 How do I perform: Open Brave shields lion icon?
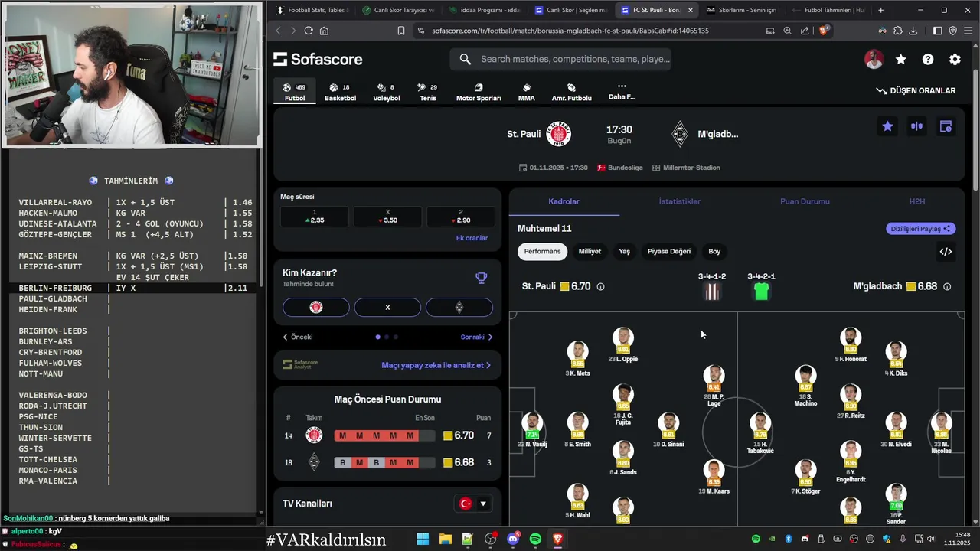(824, 31)
